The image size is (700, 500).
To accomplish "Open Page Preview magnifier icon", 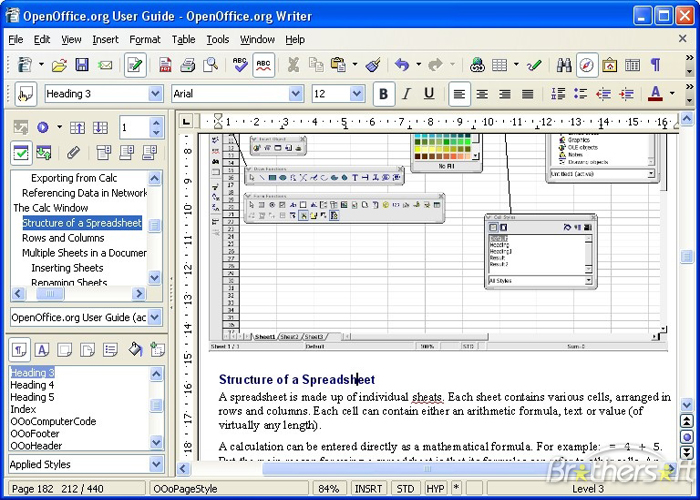I will click(210, 66).
